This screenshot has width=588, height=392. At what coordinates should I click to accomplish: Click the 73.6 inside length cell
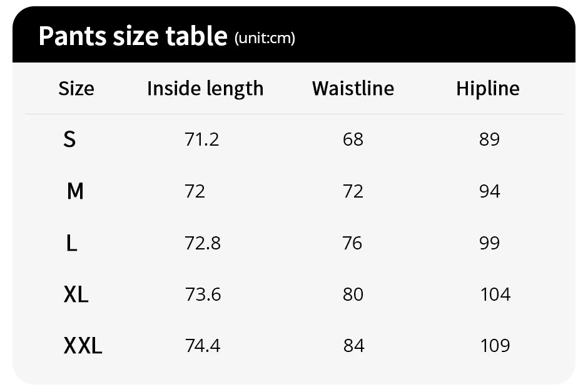click(203, 294)
